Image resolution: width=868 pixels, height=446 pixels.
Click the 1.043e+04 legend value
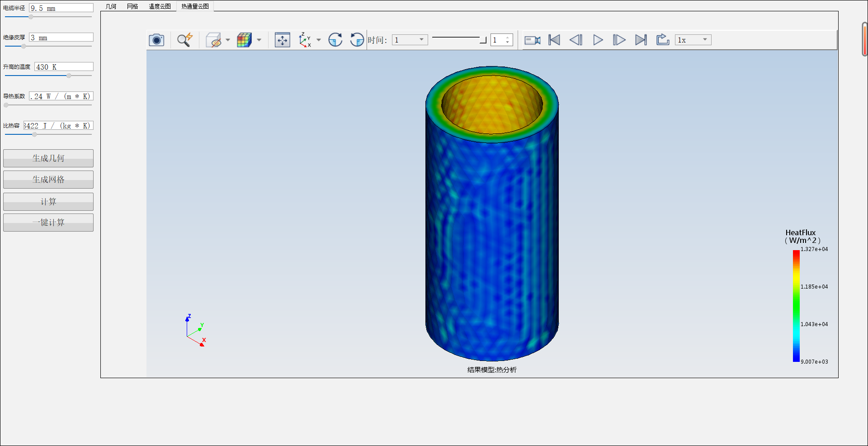pyautogui.click(x=814, y=324)
